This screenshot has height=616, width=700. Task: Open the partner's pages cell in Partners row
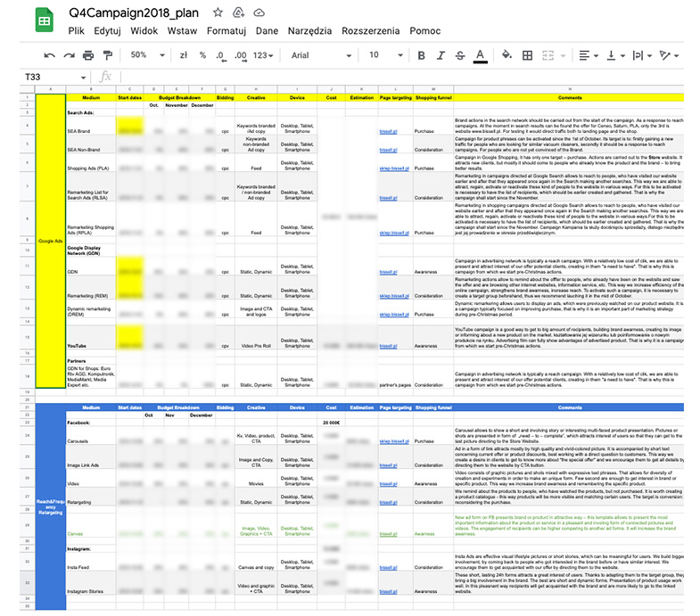(x=395, y=384)
